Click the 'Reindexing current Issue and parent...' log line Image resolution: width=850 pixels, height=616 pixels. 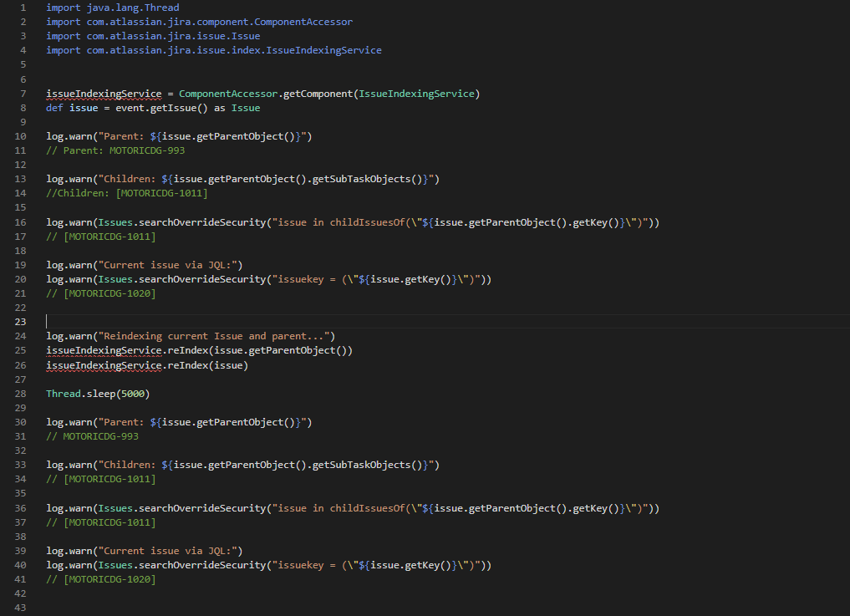(191, 336)
